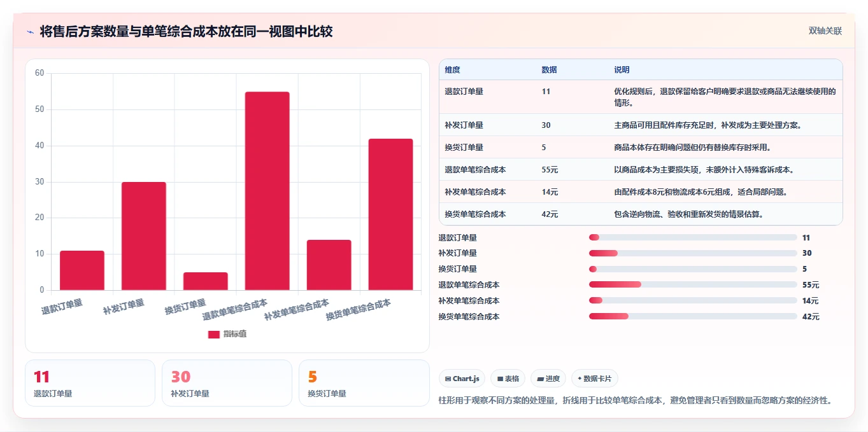Click the footer note starting 柱形用于观察

[636, 400]
